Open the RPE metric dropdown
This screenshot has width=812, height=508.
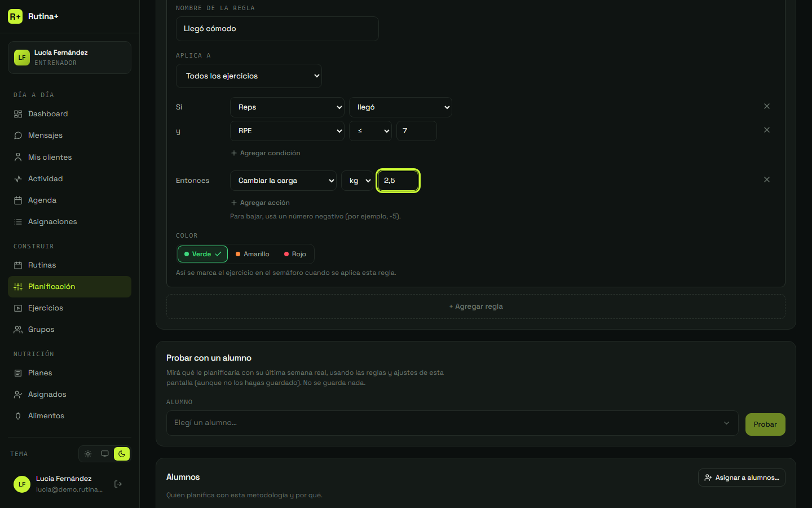coord(287,131)
